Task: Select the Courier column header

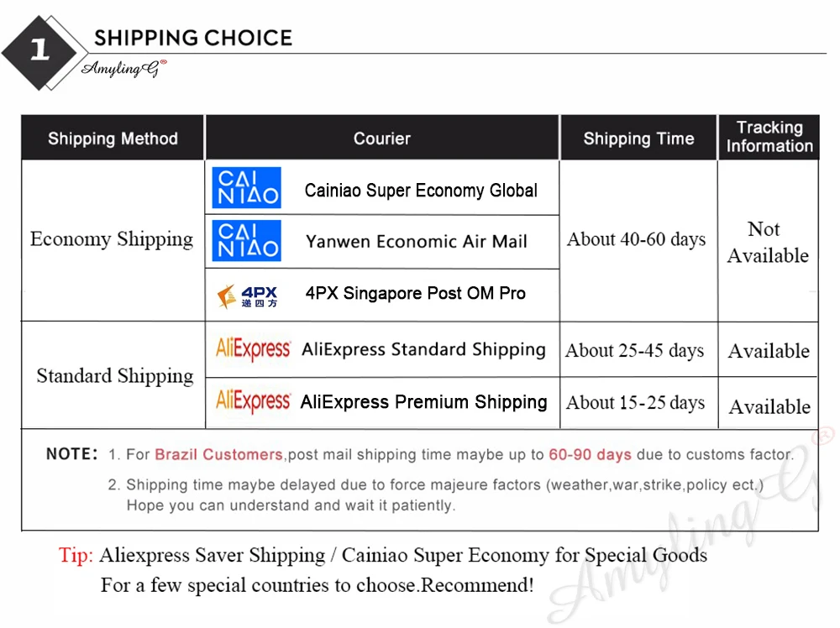Action: click(381, 139)
